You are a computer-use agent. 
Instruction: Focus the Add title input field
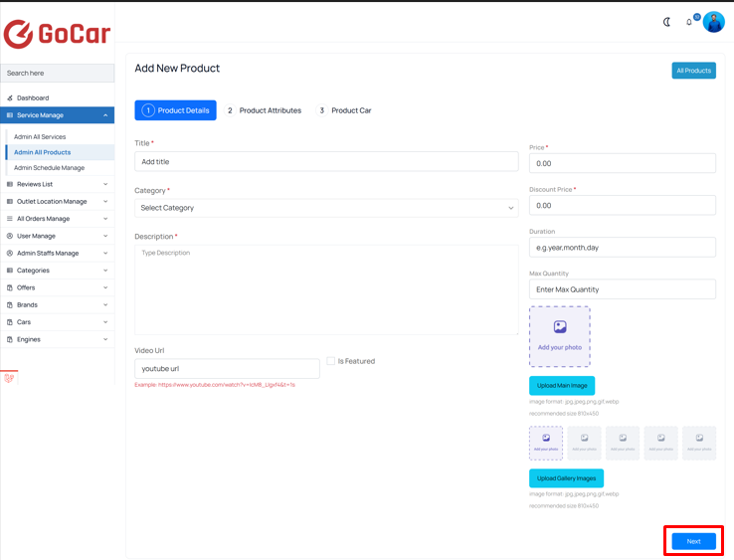tap(326, 161)
